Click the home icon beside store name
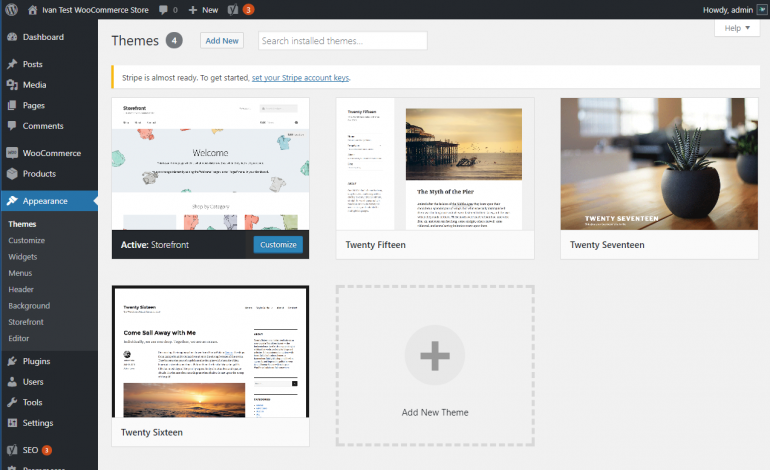Screen dimensions: 770x470 click(x=32, y=10)
